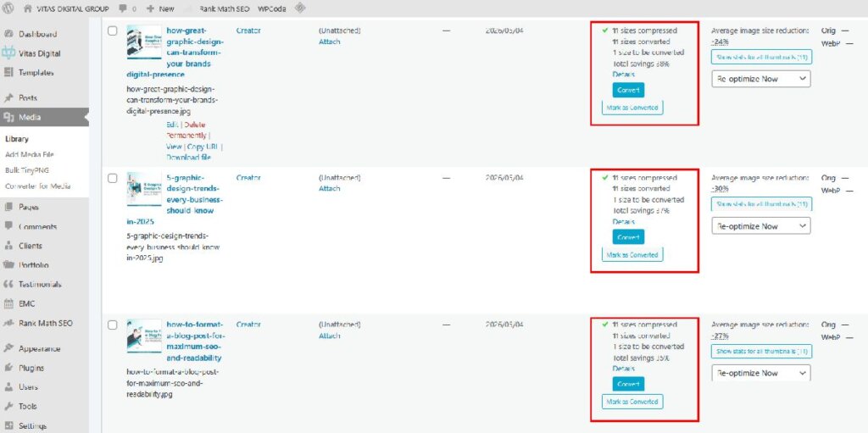The height and width of the screenshot is (433, 868).
Task: Click the WordPress logo icon
Action: [8, 8]
